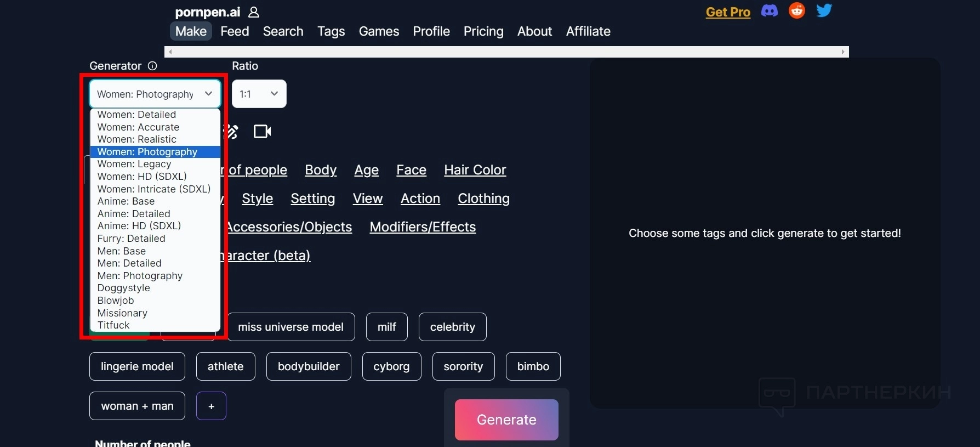The width and height of the screenshot is (980, 447).
Task: Click the pornpen.ai site logo
Action: click(x=208, y=12)
